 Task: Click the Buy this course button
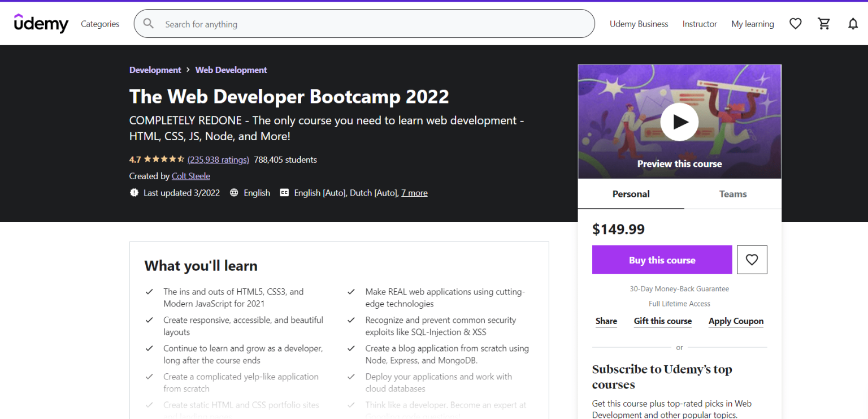[x=662, y=260]
